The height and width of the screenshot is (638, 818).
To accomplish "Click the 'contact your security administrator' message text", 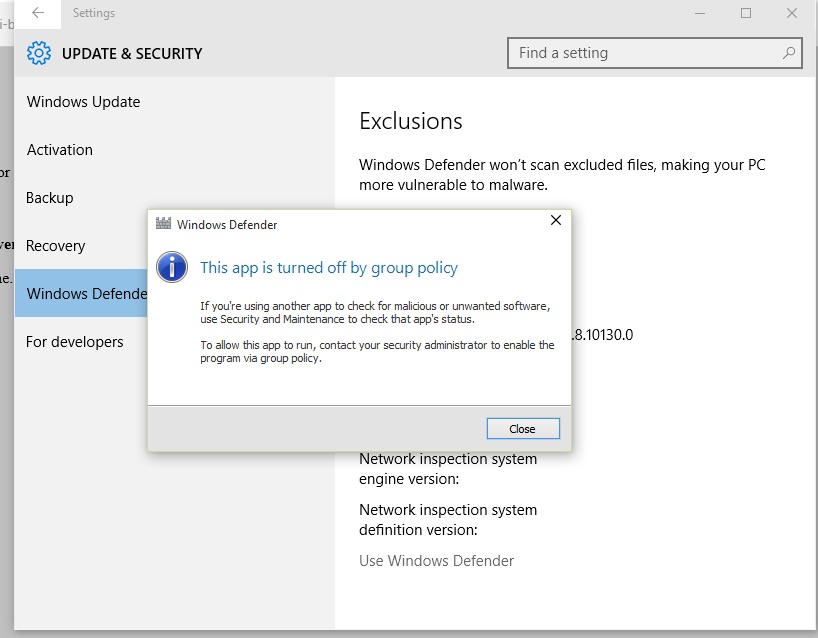I will click(377, 352).
